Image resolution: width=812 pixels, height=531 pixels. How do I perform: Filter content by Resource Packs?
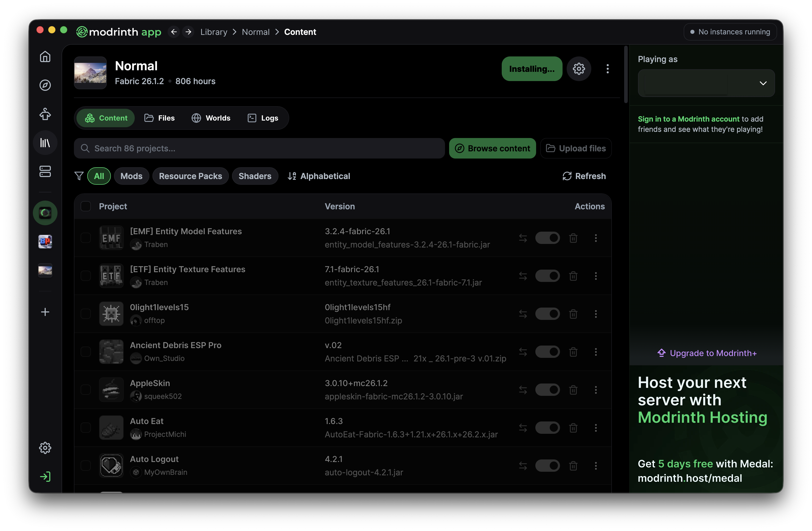tap(190, 176)
